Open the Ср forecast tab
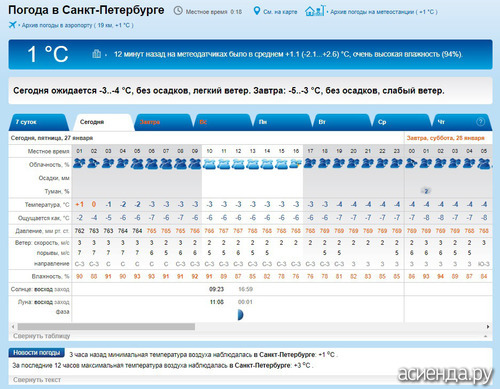 (401, 122)
